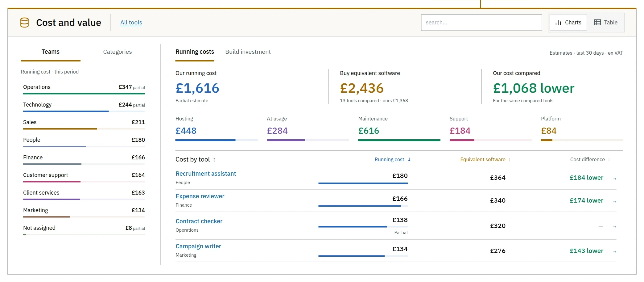Image resolution: width=644 pixels, height=282 pixels.
Task: Click the £1,068 lower comparison value
Action: coord(534,88)
